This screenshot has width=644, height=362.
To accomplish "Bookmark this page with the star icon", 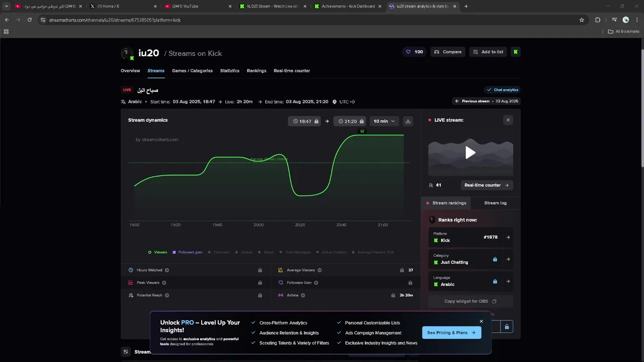I will [582, 20].
